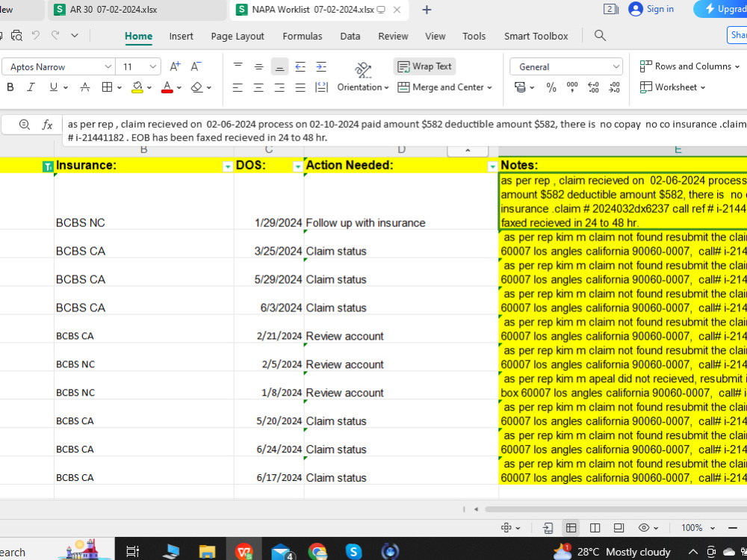
Task: Click the zoom out minus button
Action: (733, 528)
